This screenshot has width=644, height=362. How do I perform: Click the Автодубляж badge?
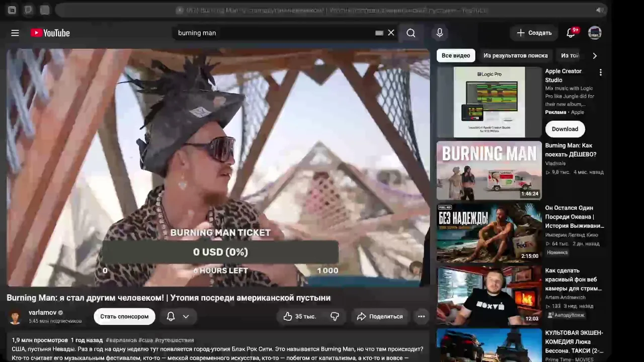pos(566,315)
